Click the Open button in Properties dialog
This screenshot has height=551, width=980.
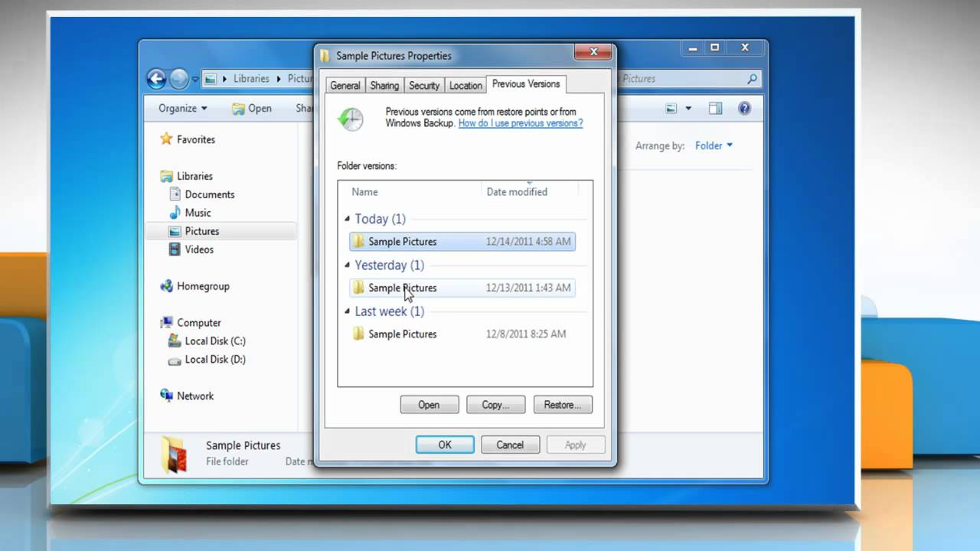(430, 405)
